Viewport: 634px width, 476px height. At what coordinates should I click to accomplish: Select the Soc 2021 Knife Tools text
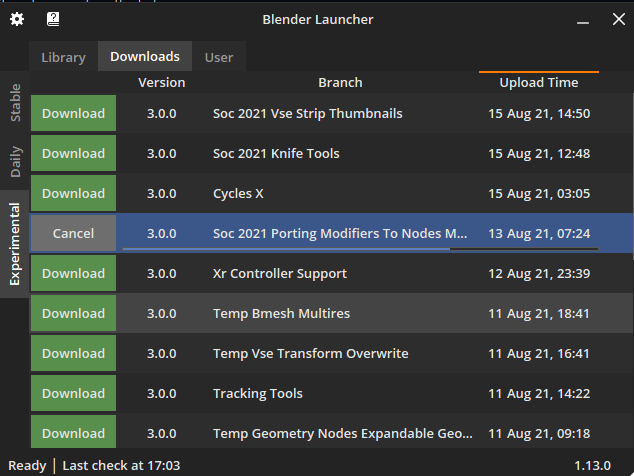pos(276,153)
